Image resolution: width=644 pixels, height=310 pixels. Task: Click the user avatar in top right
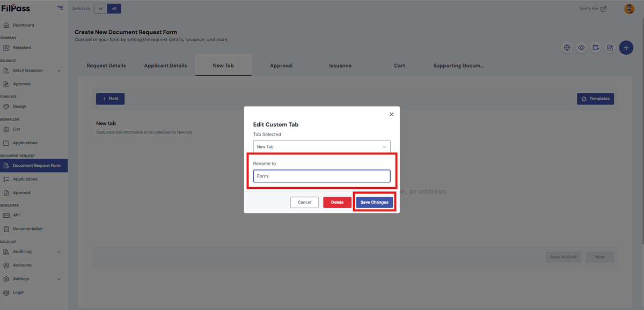(629, 9)
